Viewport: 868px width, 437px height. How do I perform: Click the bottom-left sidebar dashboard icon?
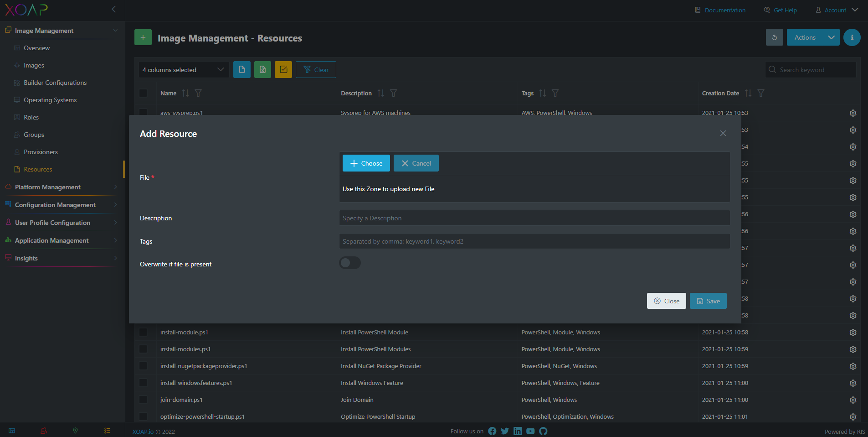[x=12, y=431]
